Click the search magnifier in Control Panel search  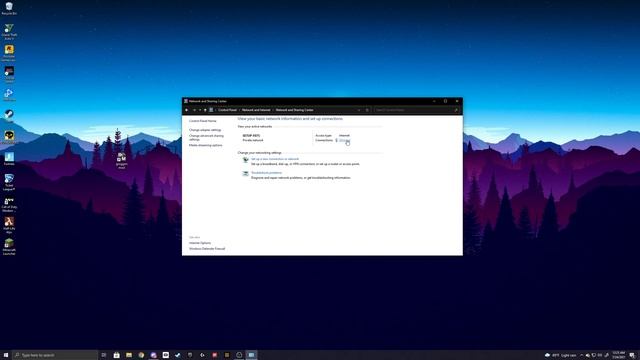[456, 110]
